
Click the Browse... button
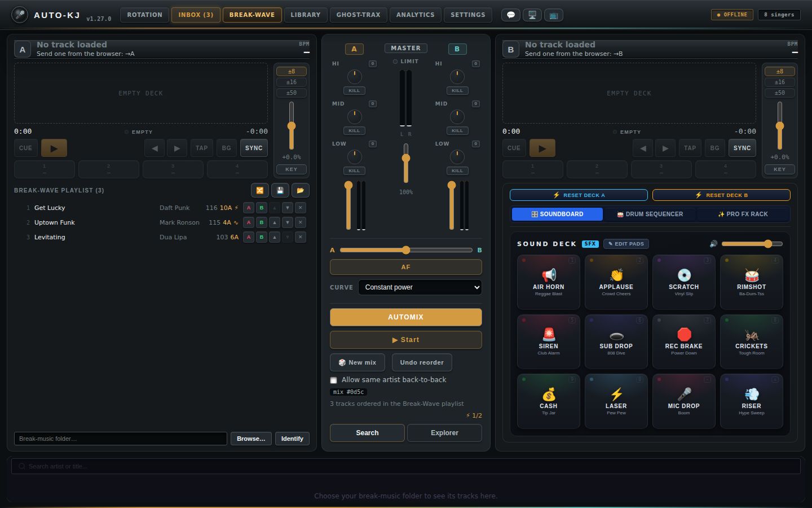point(251,439)
